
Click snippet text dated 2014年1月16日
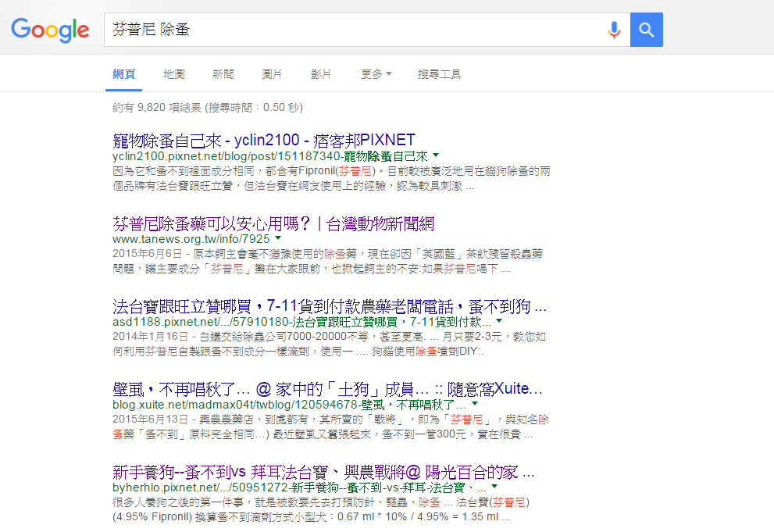329,344
